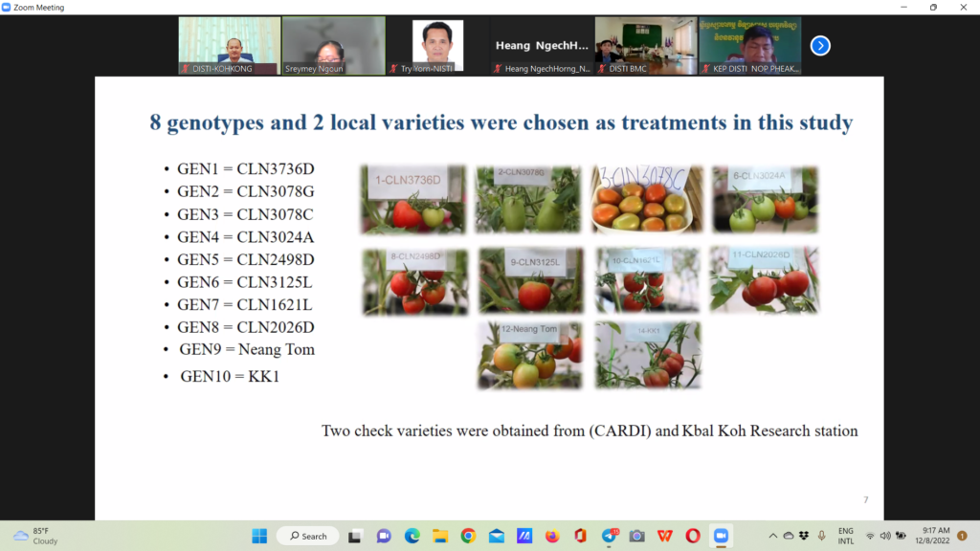Show next participants with blue arrow
The height and width of the screenshot is (551, 980).
[820, 45]
